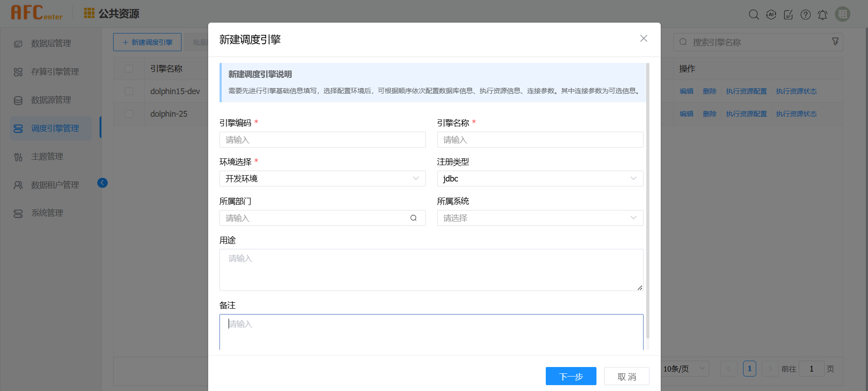Click the 下一步 button
This screenshot has height=391, width=868.
tap(571, 376)
